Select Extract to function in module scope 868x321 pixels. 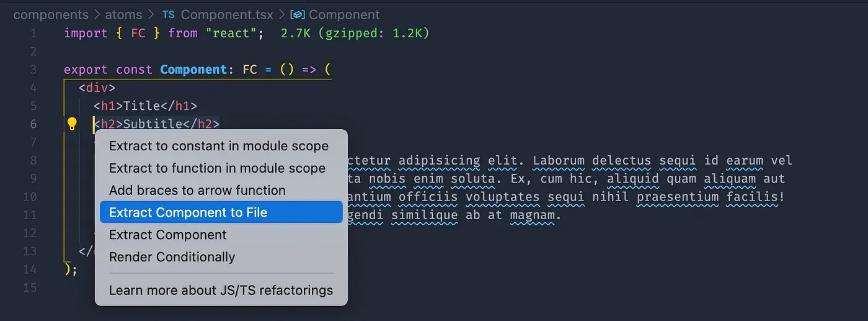(217, 168)
